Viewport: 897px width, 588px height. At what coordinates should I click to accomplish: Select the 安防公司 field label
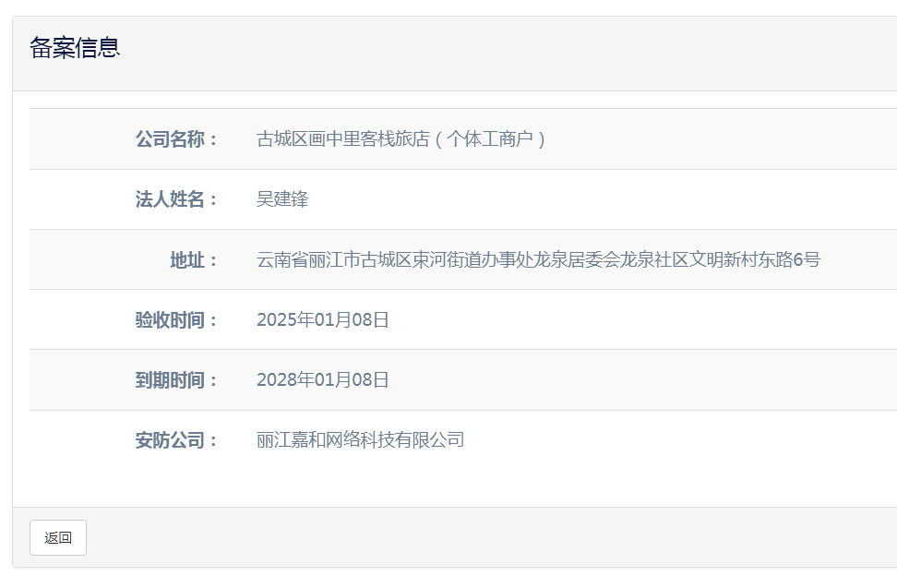pyautogui.click(x=175, y=440)
